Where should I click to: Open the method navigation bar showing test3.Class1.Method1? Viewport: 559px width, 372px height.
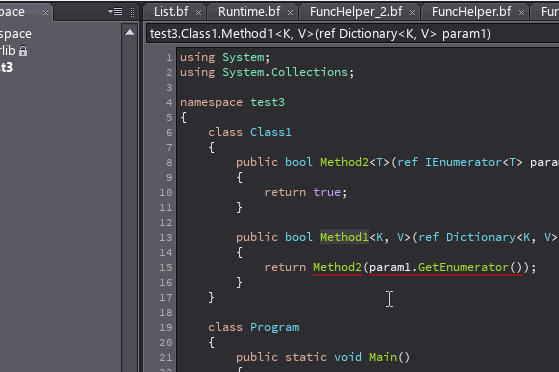(352, 34)
